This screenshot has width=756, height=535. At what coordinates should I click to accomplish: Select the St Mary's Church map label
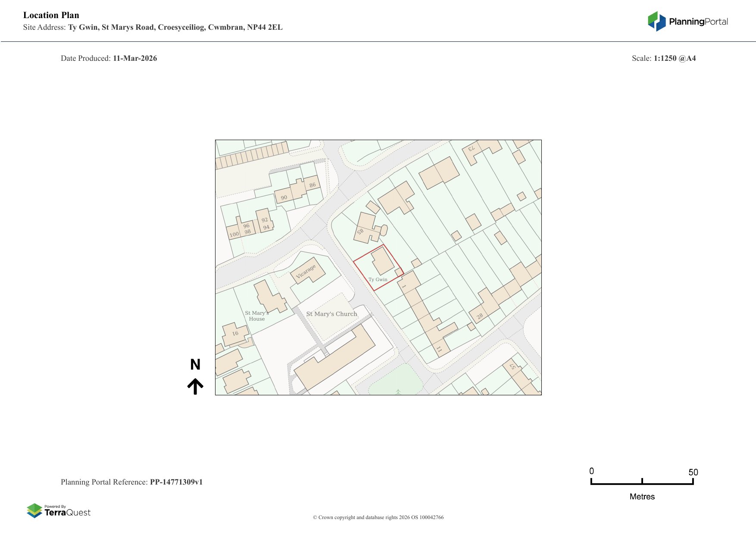pyautogui.click(x=331, y=314)
